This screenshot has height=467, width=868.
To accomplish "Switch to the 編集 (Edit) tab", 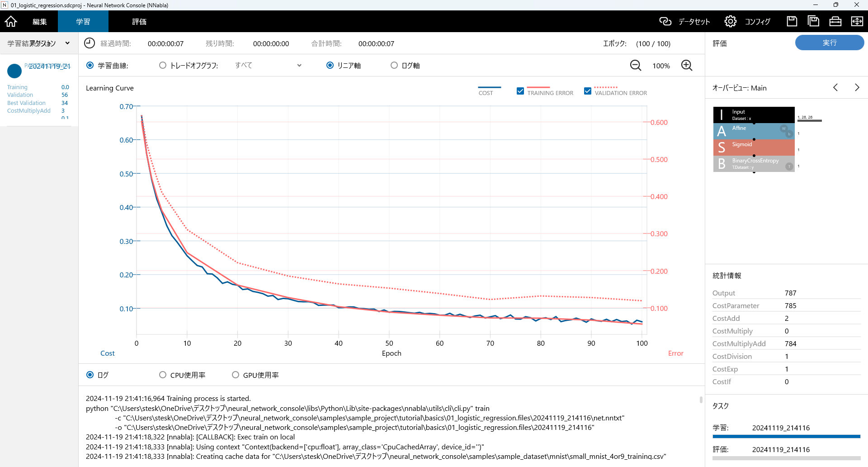I will click(x=40, y=21).
